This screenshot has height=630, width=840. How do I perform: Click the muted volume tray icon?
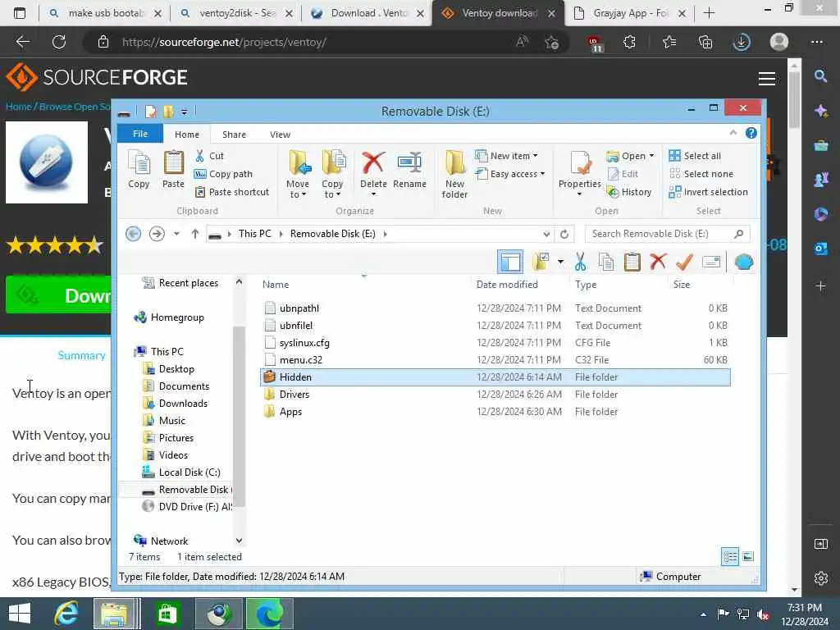click(763, 614)
